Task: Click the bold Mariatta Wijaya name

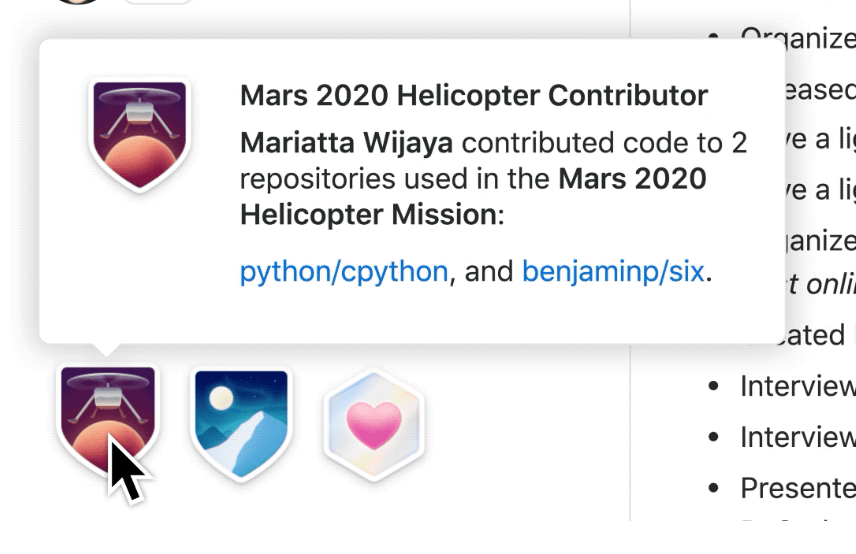Action: 346,143
